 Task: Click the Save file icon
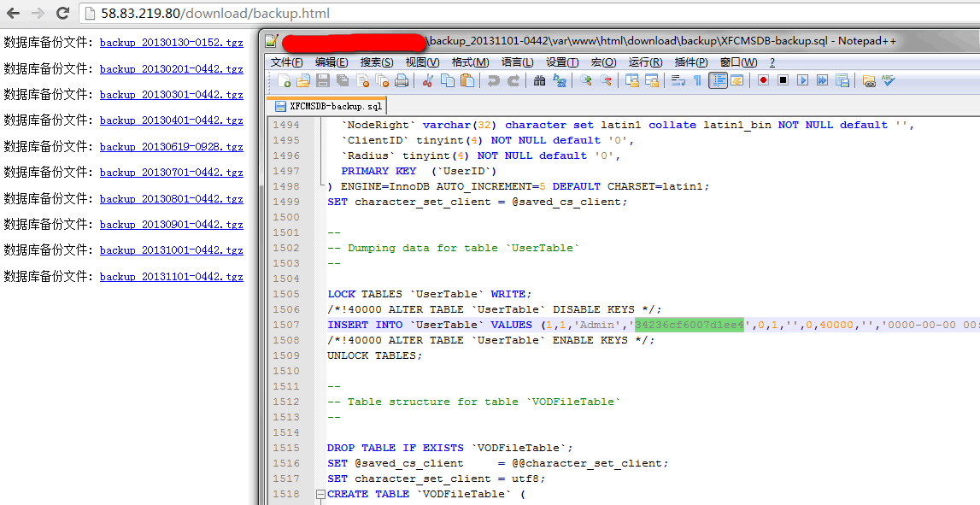click(x=322, y=80)
